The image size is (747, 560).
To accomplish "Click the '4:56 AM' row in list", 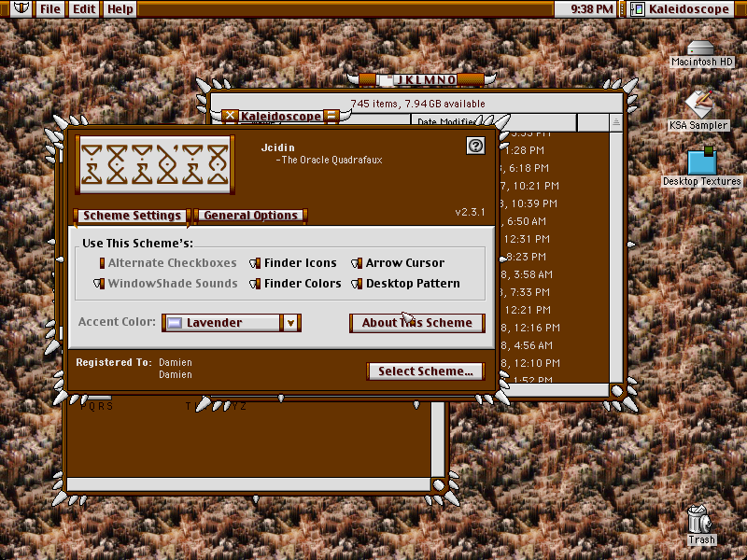I will (527, 345).
